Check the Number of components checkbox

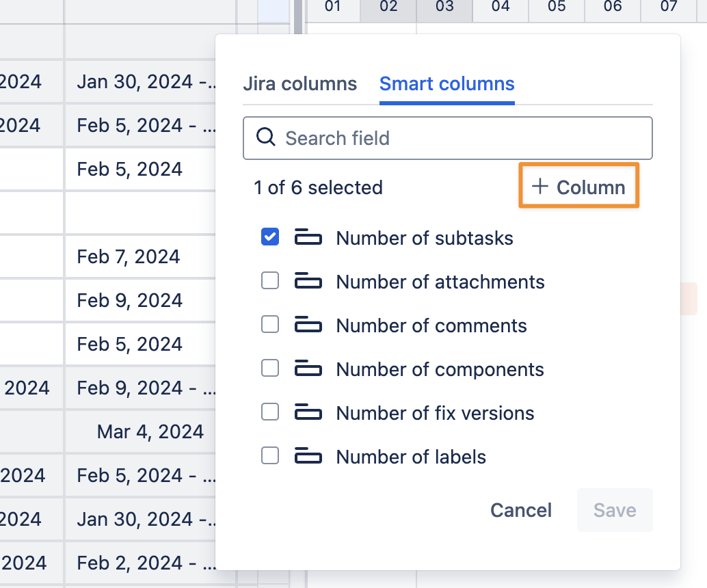click(270, 369)
